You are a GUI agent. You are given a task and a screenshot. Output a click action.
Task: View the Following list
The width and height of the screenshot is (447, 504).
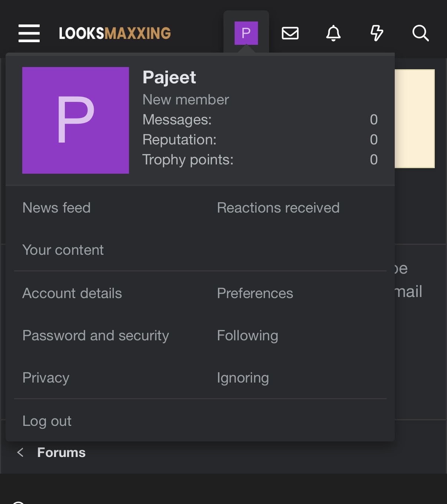pos(248,336)
